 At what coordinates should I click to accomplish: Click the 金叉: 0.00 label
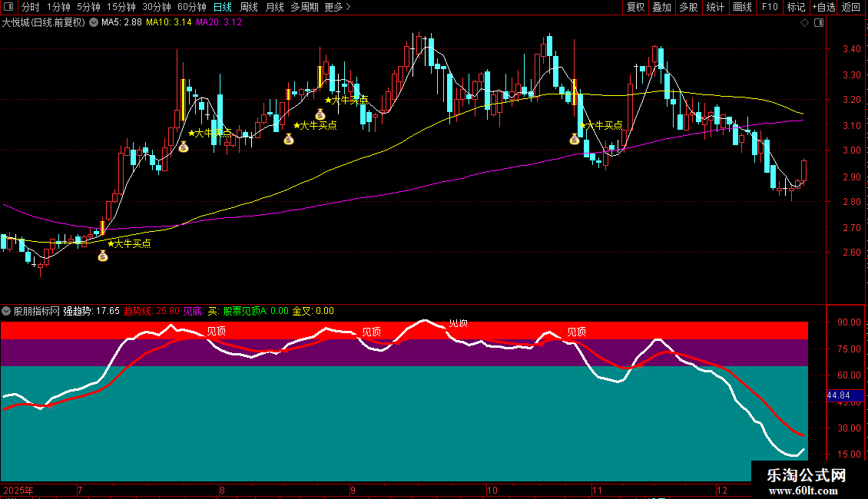(313, 311)
